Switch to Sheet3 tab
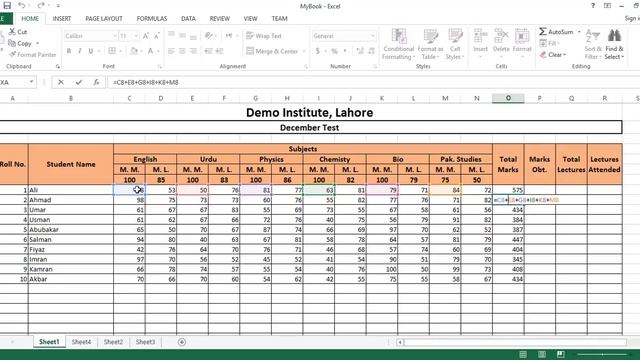The height and width of the screenshot is (360, 640). tap(145, 342)
